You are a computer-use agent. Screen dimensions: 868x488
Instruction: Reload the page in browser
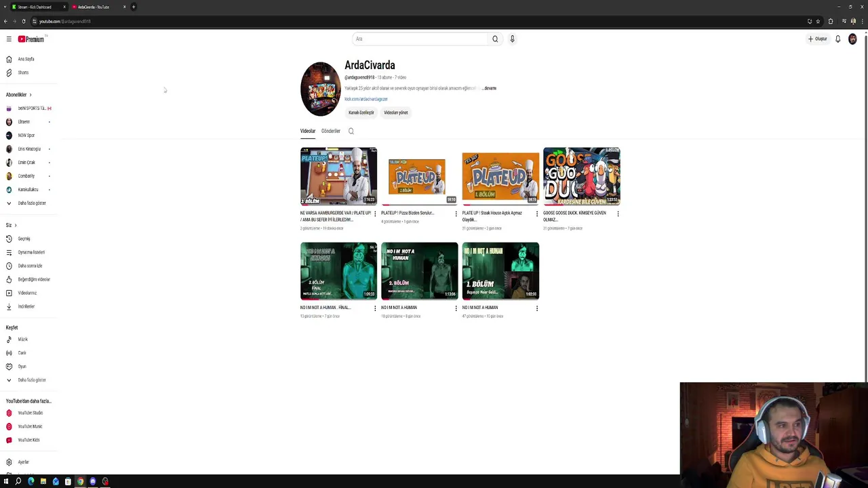(x=23, y=21)
